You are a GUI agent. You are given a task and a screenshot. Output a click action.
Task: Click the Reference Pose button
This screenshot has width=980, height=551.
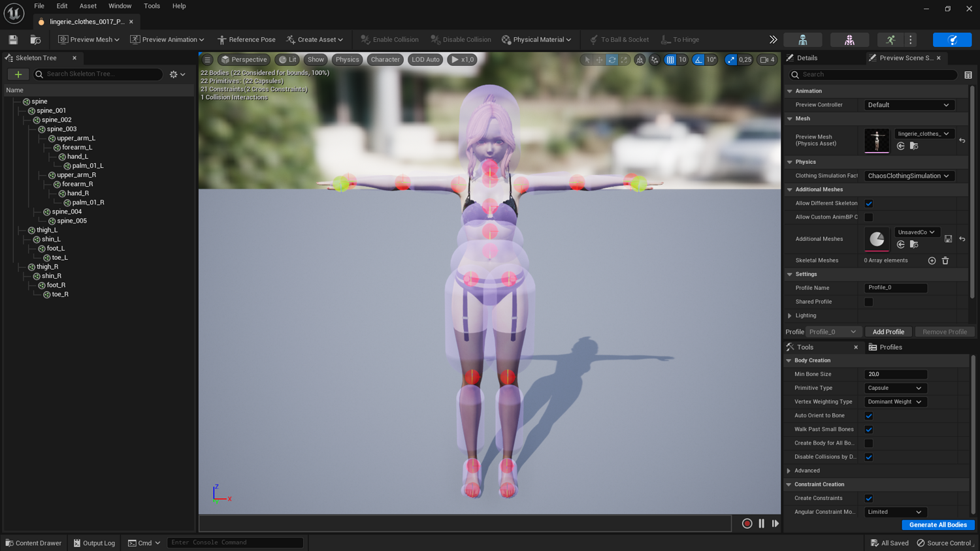pyautogui.click(x=246, y=40)
